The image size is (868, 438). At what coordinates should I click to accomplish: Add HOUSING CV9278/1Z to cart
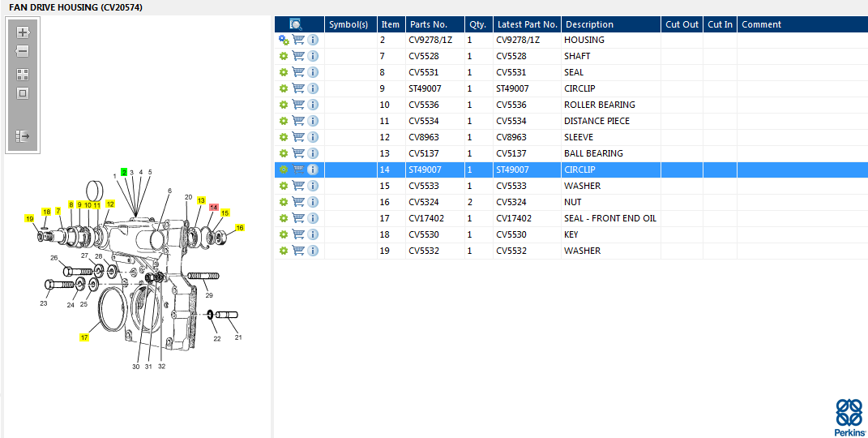tap(298, 40)
